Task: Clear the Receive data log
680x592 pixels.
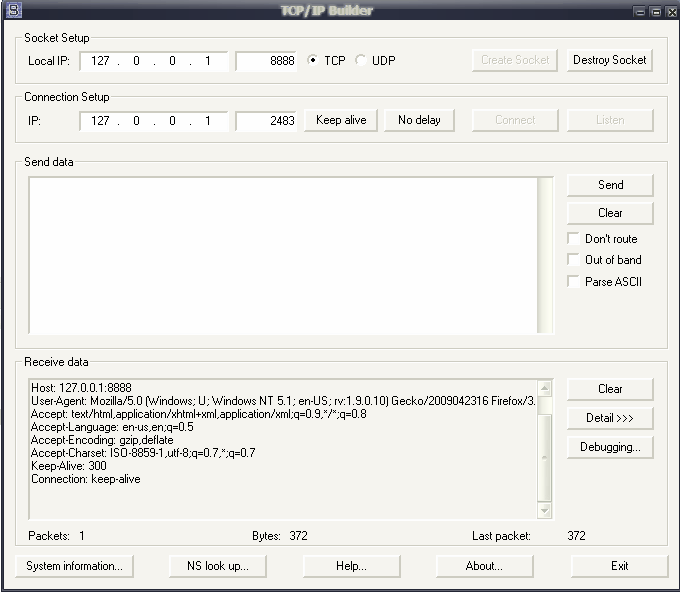Action: pyautogui.click(x=610, y=389)
